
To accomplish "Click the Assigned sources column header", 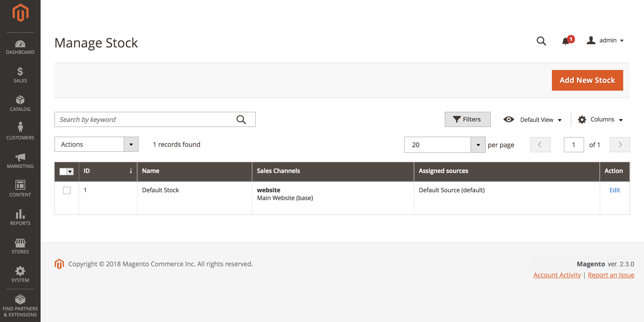I will [x=507, y=171].
